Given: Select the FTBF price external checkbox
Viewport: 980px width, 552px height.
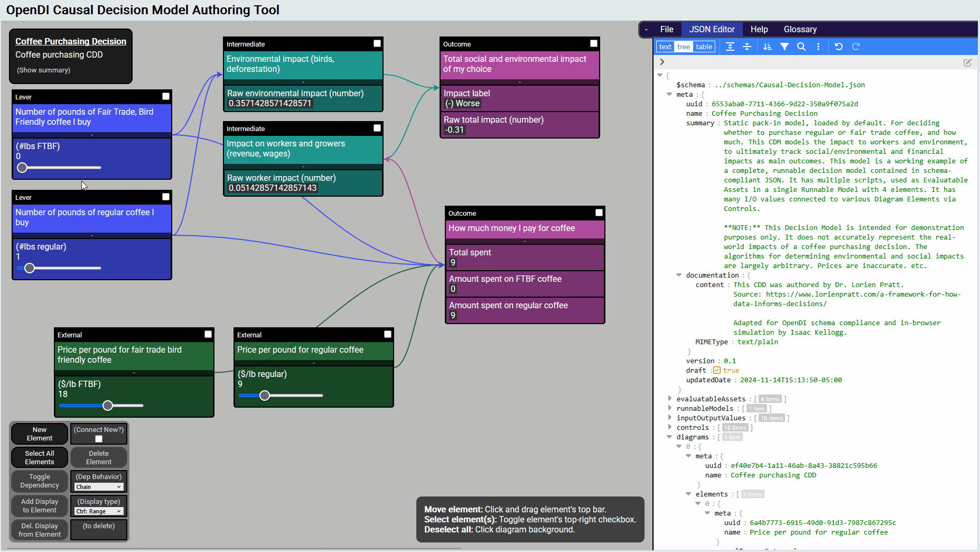Looking at the screenshot, I should point(208,334).
